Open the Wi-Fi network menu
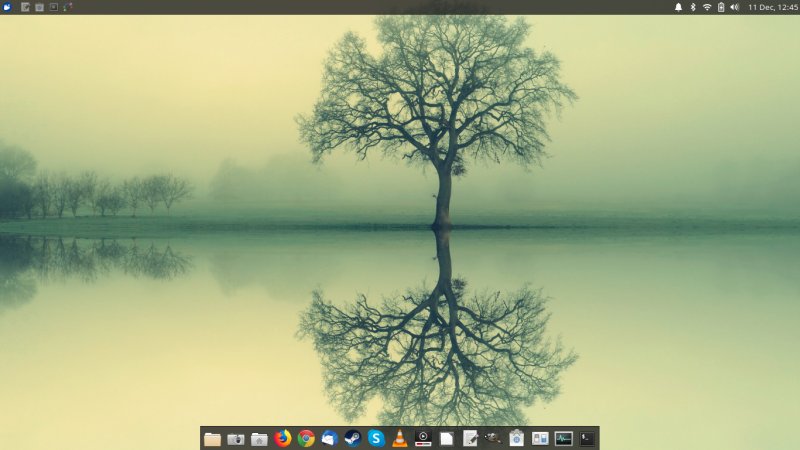 click(707, 7)
